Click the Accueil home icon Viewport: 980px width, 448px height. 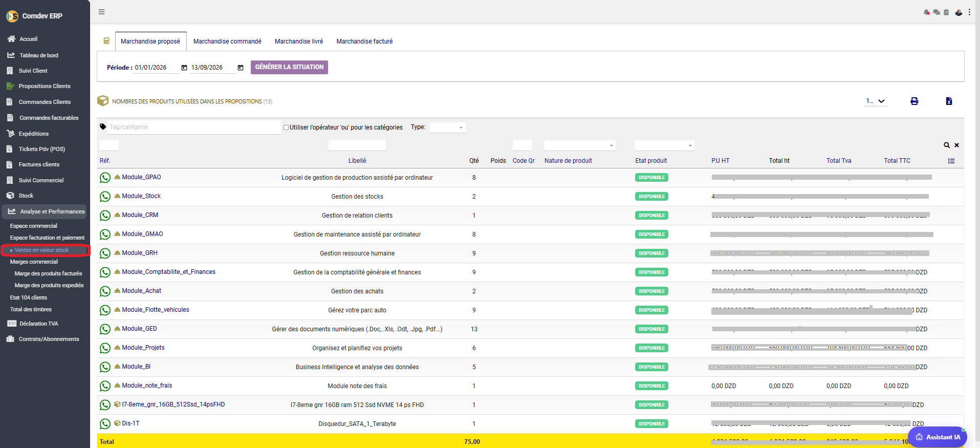point(11,39)
